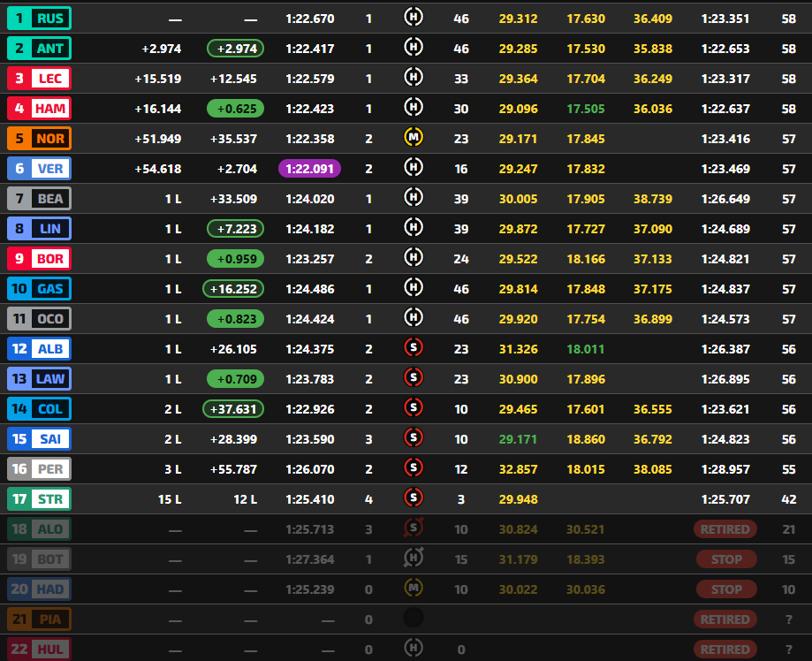Click the GAS driver badge
Viewport: 812px width, 661px height.
40,289
